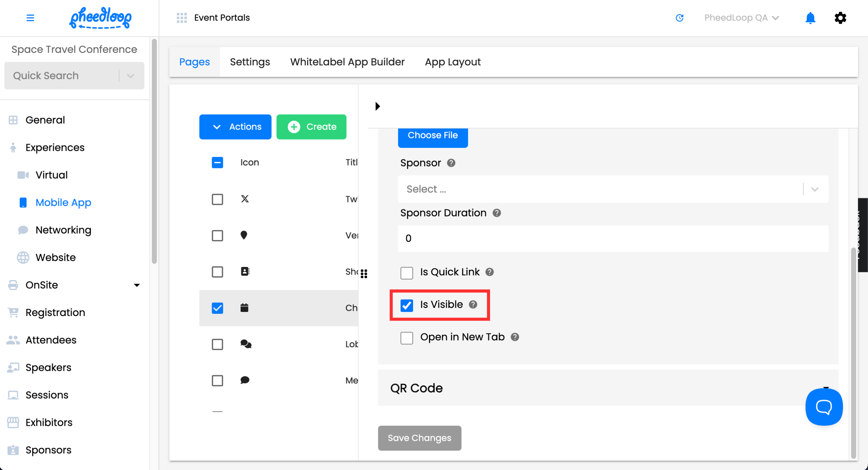Open Experiences in the sidebar
868x470 pixels.
pyautogui.click(x=55, y=148)
